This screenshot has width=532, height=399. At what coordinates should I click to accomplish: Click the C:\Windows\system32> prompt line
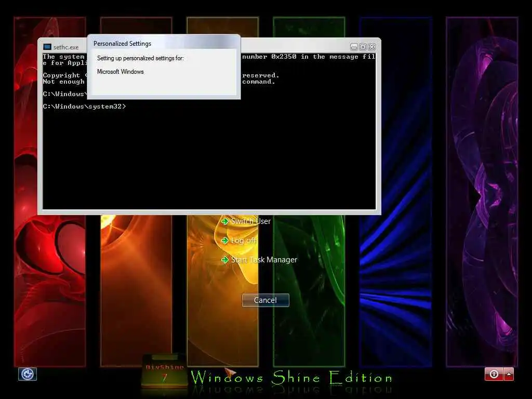click(x=84, y=107)
